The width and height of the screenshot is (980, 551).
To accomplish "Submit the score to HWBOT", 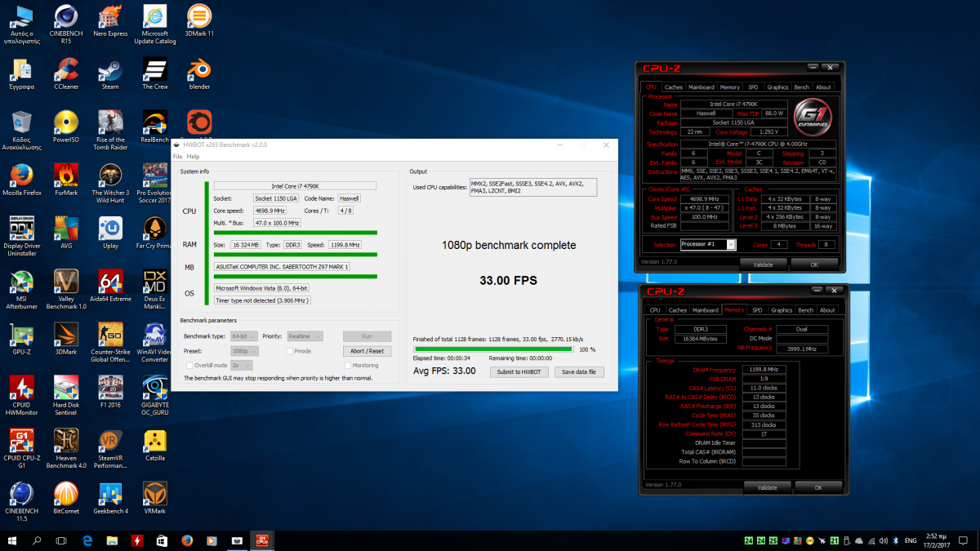I will tap(519, 371).
